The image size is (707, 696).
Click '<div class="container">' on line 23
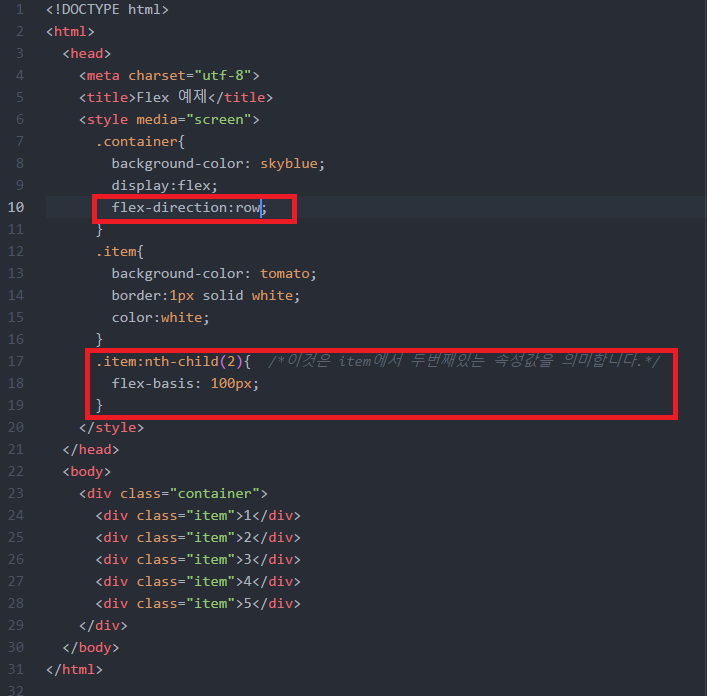click(x=173, y=494)
